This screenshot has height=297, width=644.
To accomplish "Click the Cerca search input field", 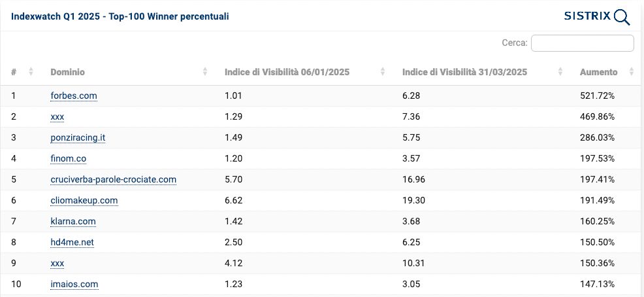I will click(x=582, y=43).
